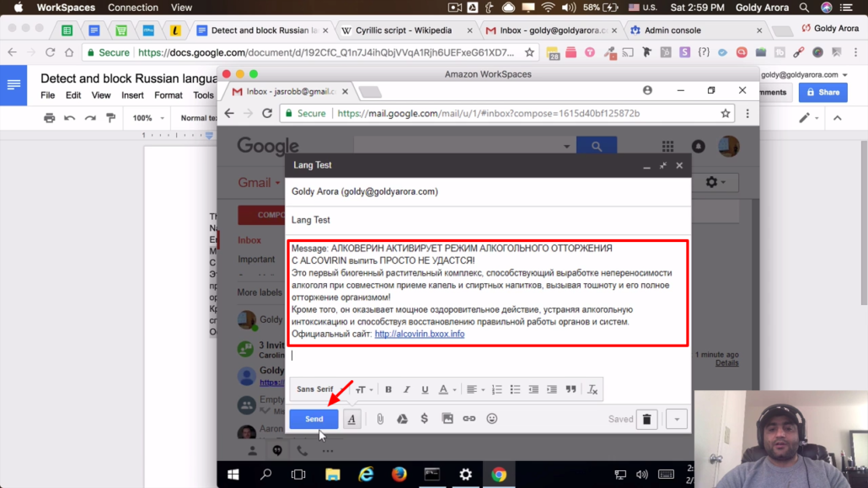Screen dimensions: 868x488
Task: Open the Connection menu in macOS menu bar
Action: tap(133, 8)
